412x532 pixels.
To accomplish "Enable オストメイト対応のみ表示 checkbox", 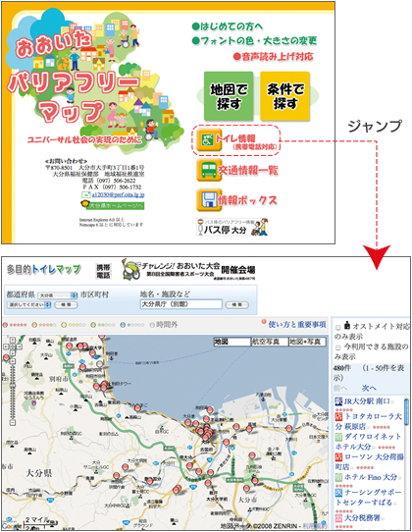I will tap(338, 328).
